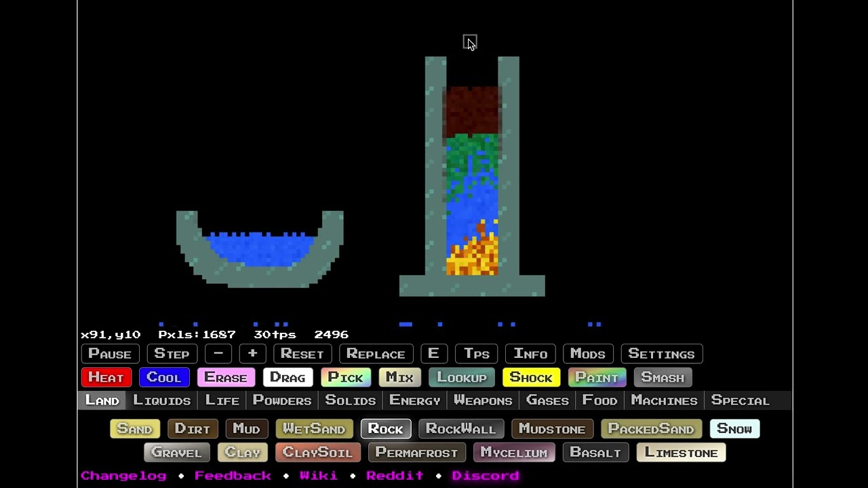Screen dimensions: 868x488
Task: Open element search with E button
Action: point(433,354)
